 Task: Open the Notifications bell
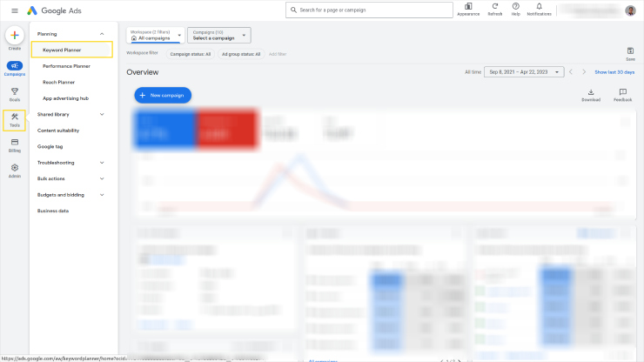coord(539,7)
